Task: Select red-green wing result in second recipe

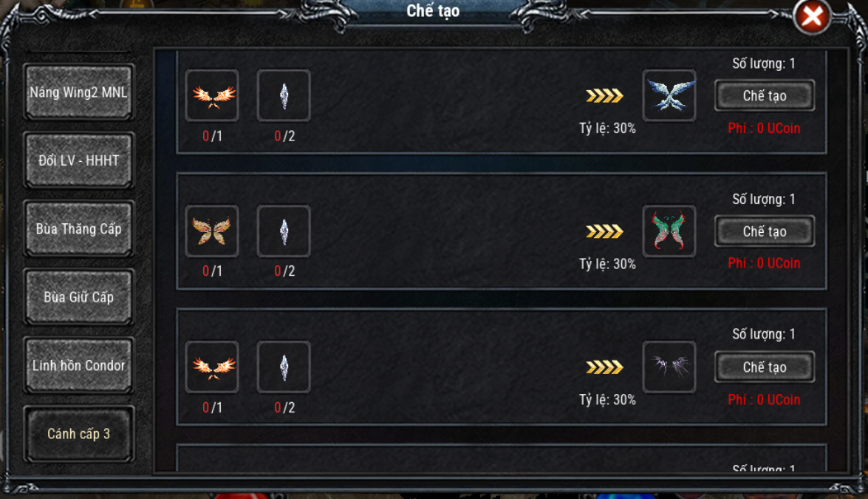Action: pos(669,231)
